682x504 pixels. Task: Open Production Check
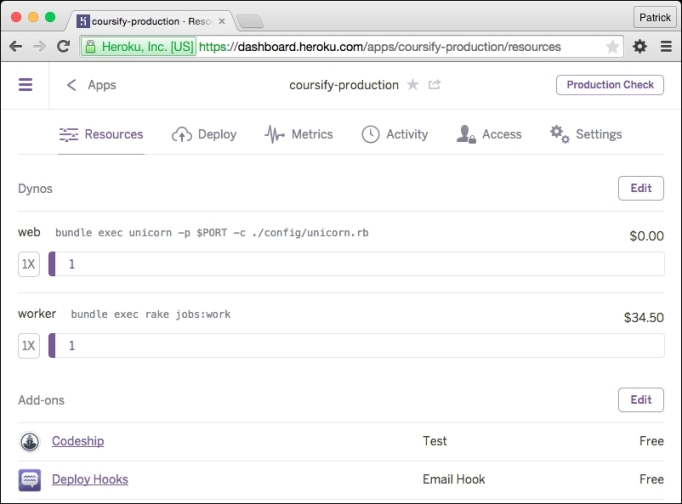coord(610,85)
